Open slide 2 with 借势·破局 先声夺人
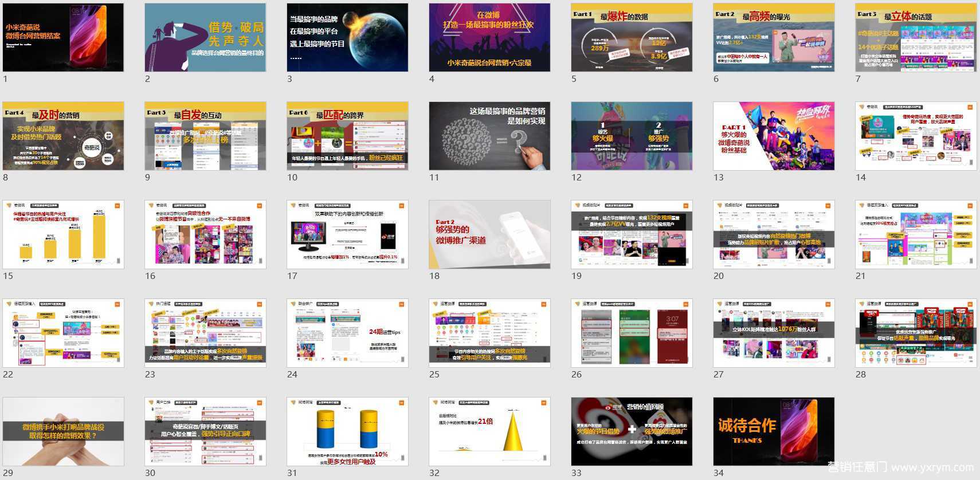 pos(205,37)
